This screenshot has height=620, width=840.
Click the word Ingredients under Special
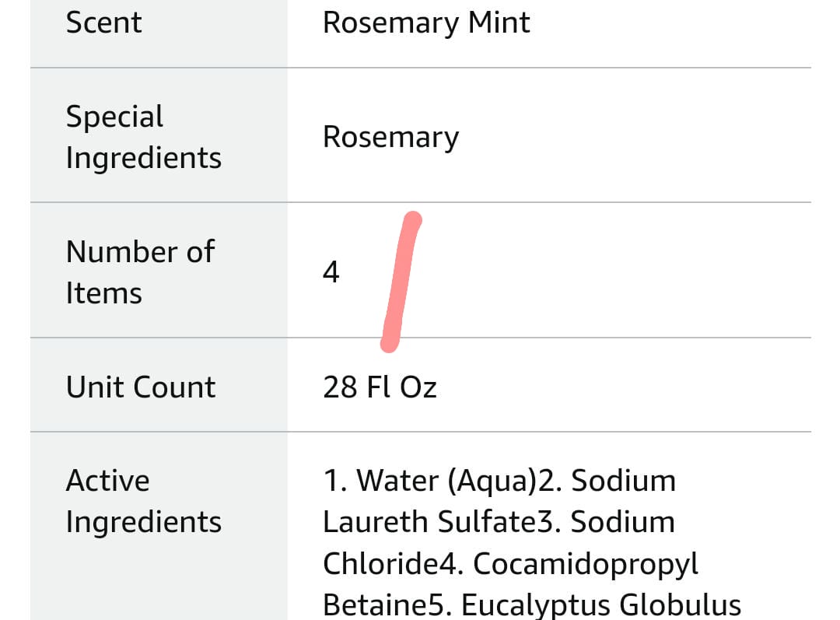point(144,158)
